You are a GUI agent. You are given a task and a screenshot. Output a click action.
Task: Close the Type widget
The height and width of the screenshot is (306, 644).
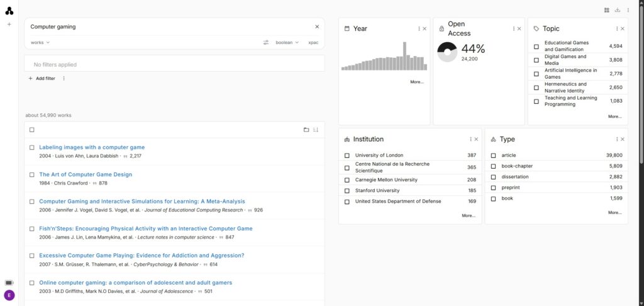pyautogui.click(x=623, y=139)
